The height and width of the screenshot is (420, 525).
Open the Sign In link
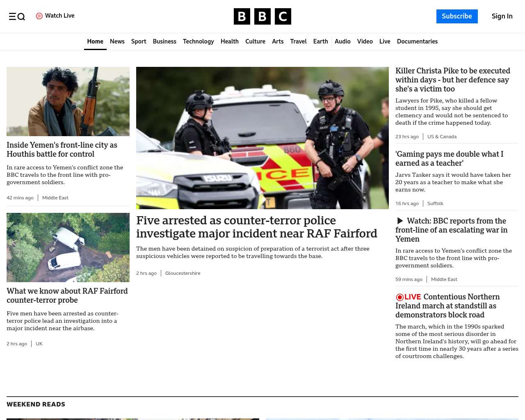502,16
